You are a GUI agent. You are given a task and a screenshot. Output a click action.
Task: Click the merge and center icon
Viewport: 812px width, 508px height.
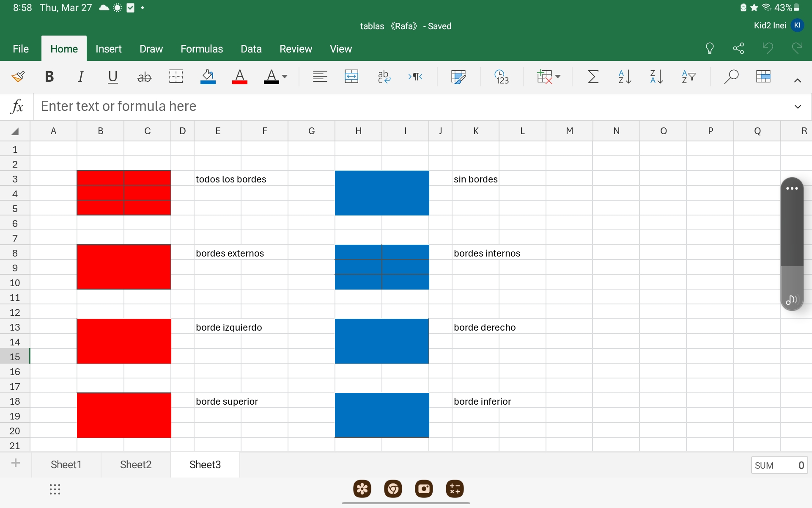point(351,77)
